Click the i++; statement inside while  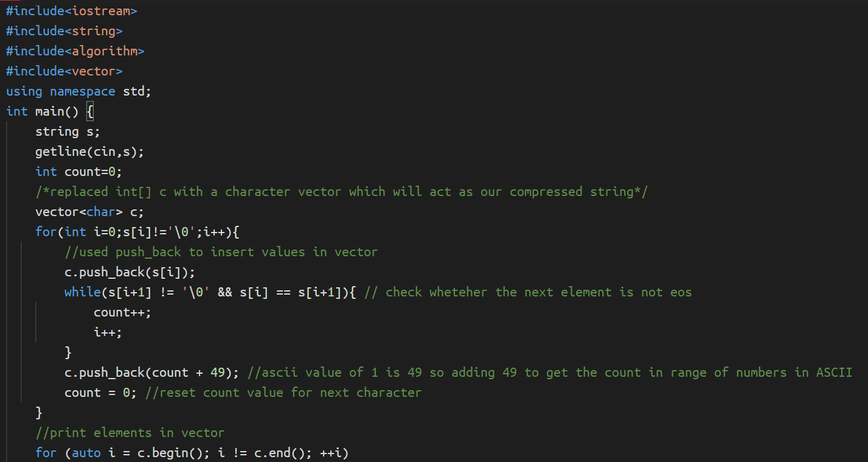point(108,332)
